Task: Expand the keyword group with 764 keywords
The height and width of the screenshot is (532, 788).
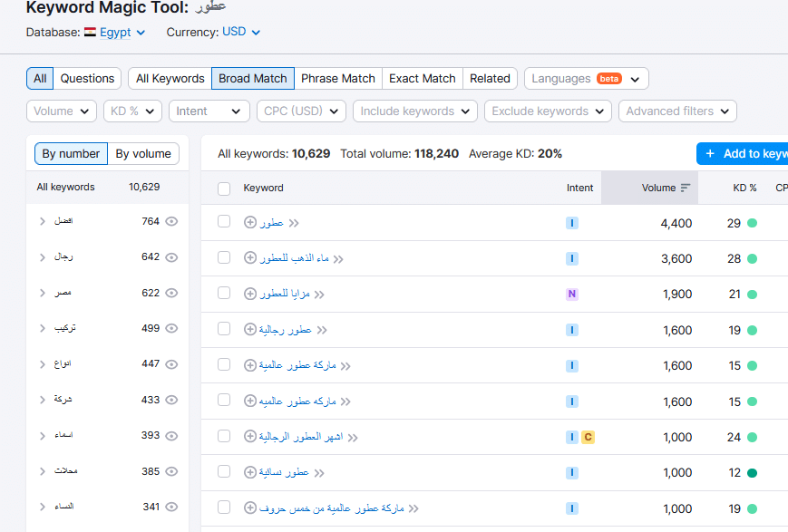Action: pyautogui.click(x=43, y=221)
